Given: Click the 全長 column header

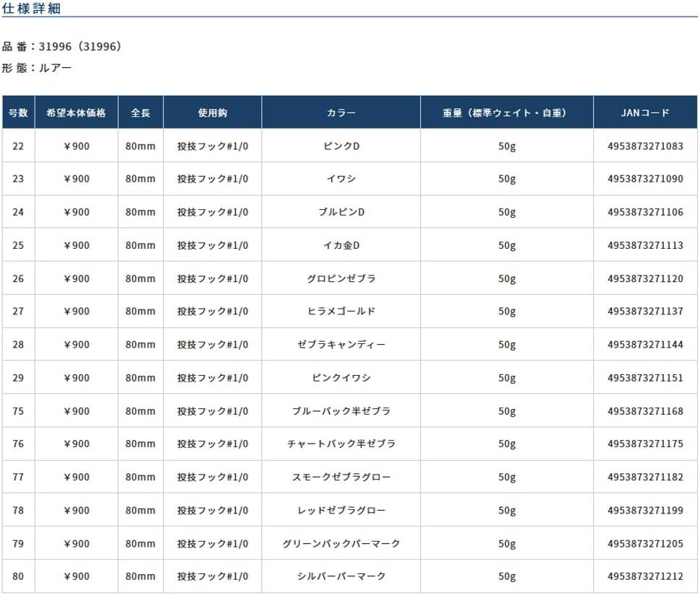Looking at the screenshot, I should coord(140,113).
